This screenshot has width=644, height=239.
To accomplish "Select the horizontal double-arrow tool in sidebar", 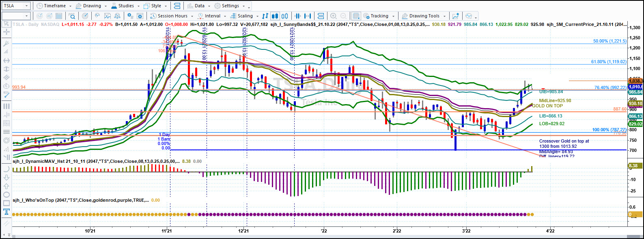I will pyautogui.click(x=6, y=60).
